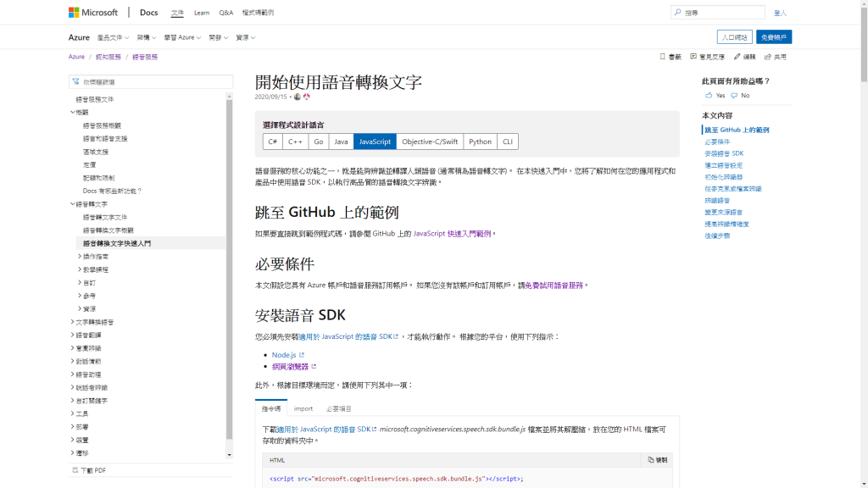The width and height of the screenshot is (868, 488).
Task: Click the external-link icon after Node.js
Action: (x=302, y=355)
